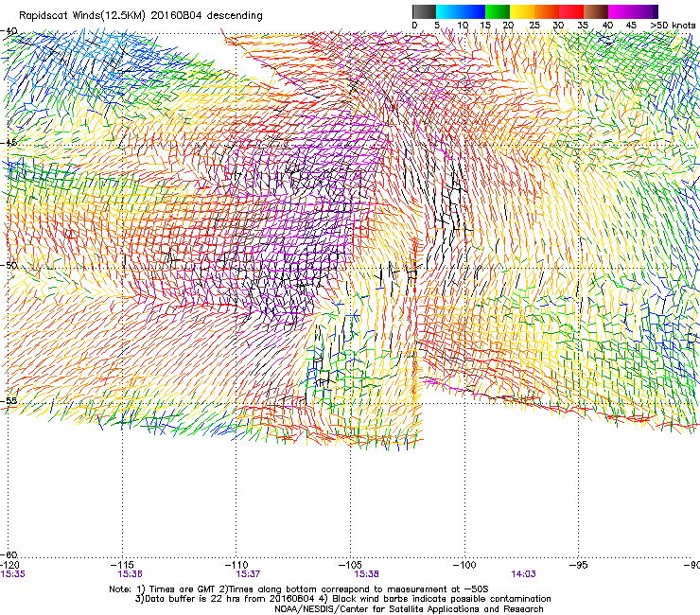Click the 'Times are GMT' note line
The width and height of the screenshot is (700, 615).
click(299, 589)
